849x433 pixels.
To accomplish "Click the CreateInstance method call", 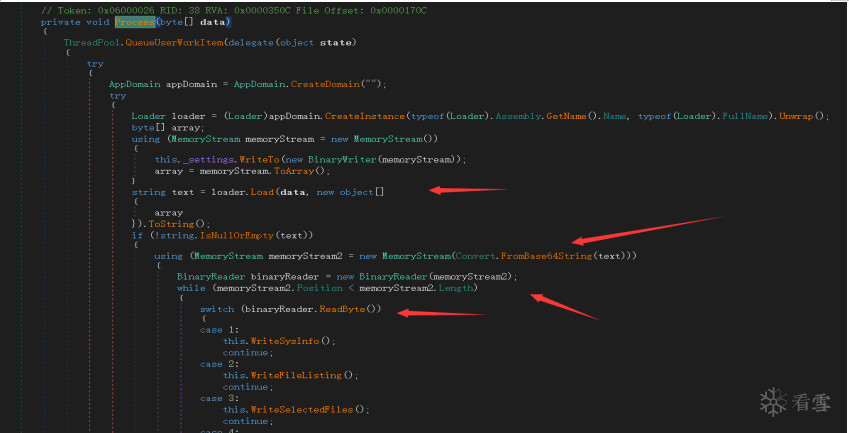I will 364,116.
